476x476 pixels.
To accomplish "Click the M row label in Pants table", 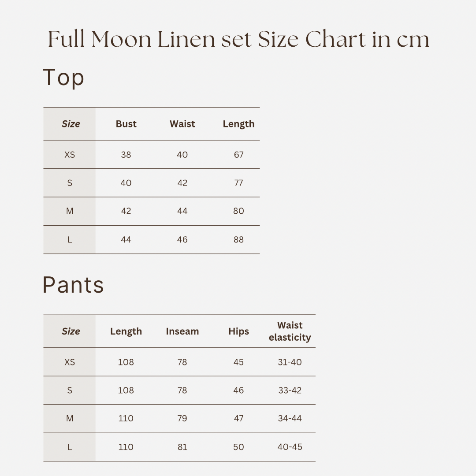I will [x=70, y=419].
